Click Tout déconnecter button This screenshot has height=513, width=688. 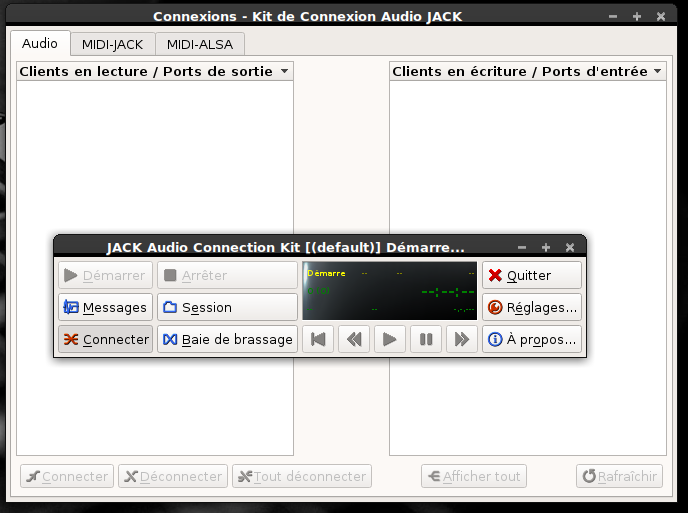pyautogui.click(x=302, y=476)
